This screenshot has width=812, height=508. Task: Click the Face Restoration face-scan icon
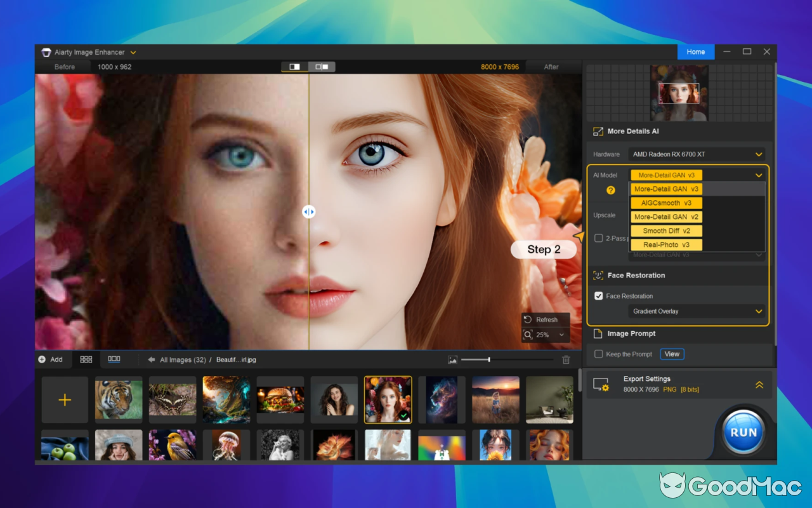(597, 275)
